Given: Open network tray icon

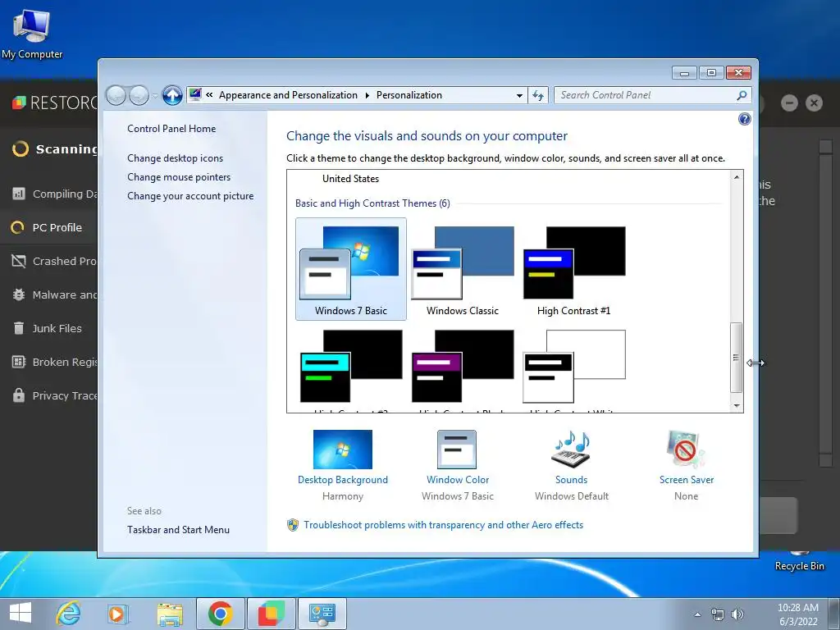Looking at the screenshot, I should [x=717, y=614].
